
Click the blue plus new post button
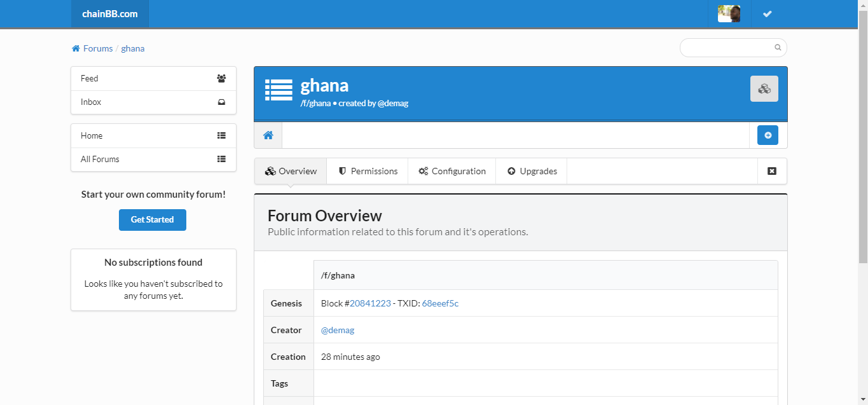click(768, 135)
